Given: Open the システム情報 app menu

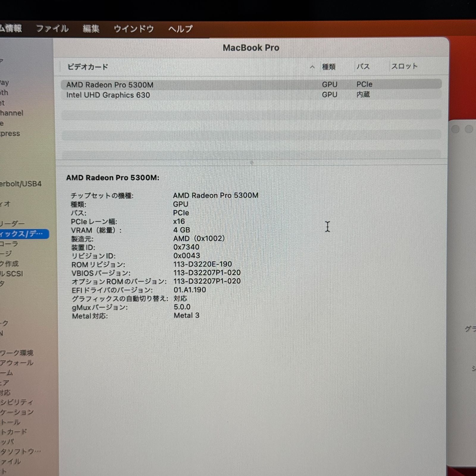Looking at the screenshot, I should (11, 29).
